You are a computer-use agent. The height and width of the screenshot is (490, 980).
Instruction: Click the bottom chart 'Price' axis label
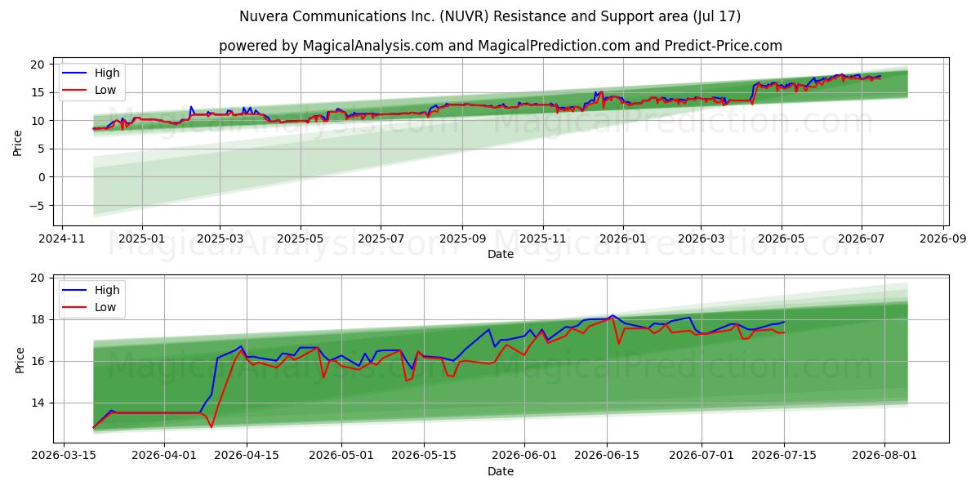18,359
